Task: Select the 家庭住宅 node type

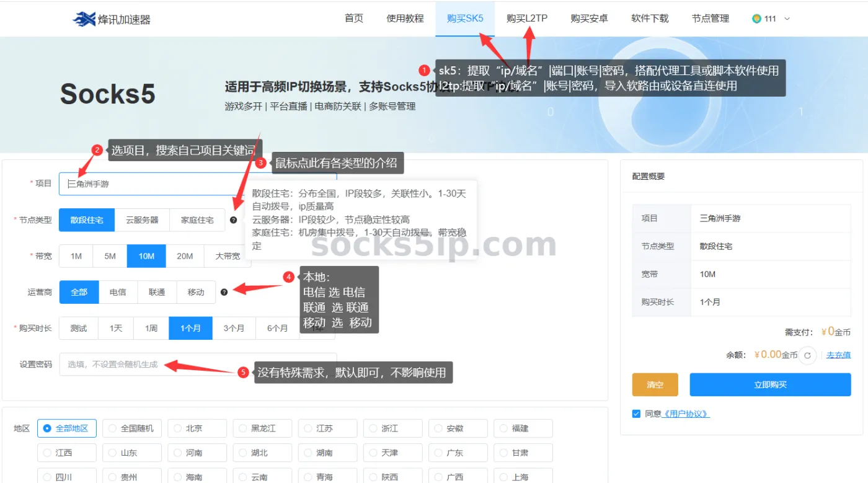Action: [197, 220]
